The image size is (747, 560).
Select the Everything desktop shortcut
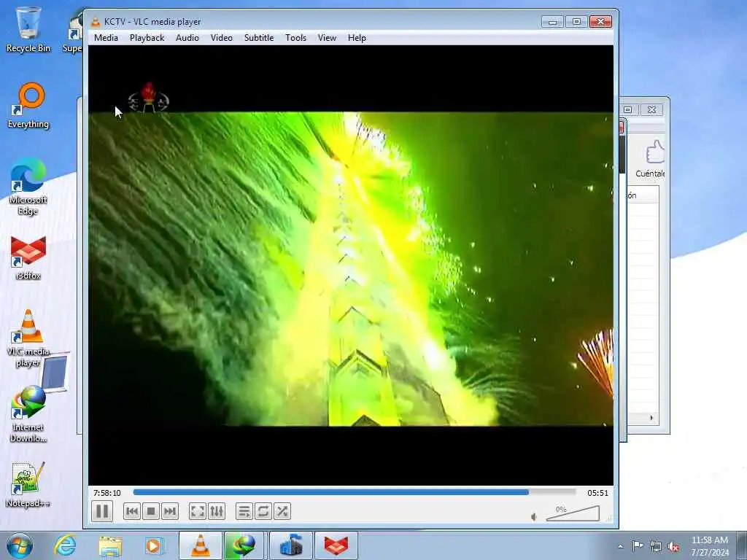[x=28, y=106]
